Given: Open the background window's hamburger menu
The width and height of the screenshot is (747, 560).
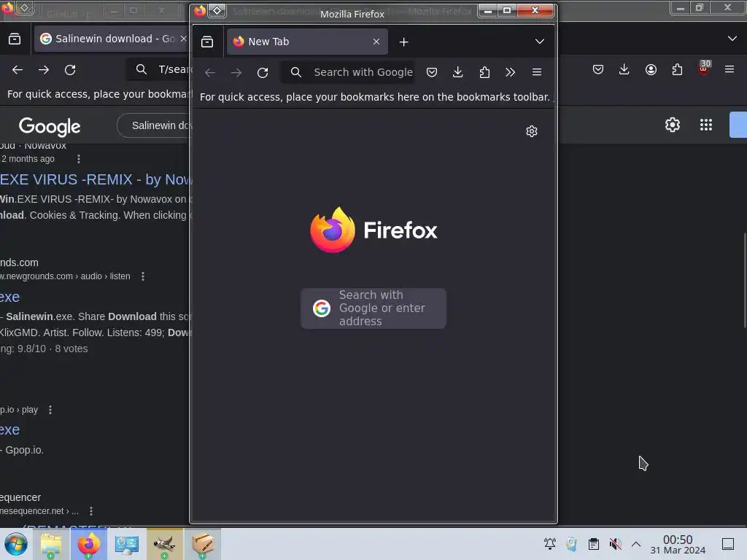Looking at the screenshot, I should [729, 69].
